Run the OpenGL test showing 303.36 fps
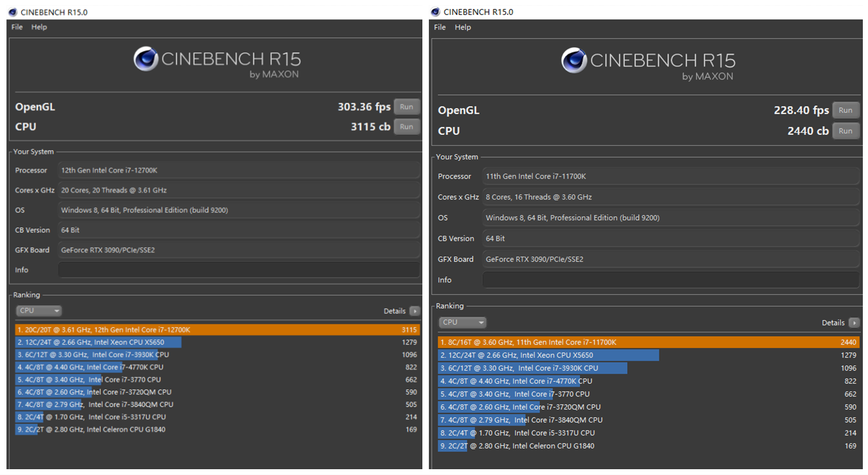 pos(406,107)
